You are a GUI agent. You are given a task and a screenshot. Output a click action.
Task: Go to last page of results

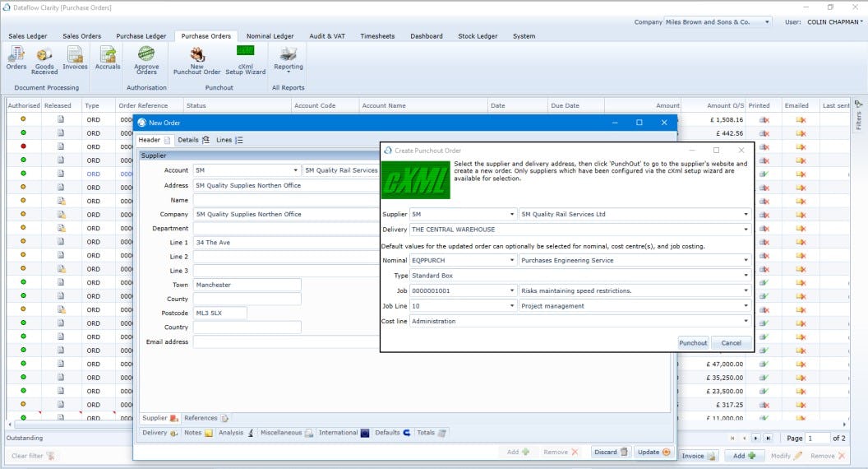click(x=768, y=438)
